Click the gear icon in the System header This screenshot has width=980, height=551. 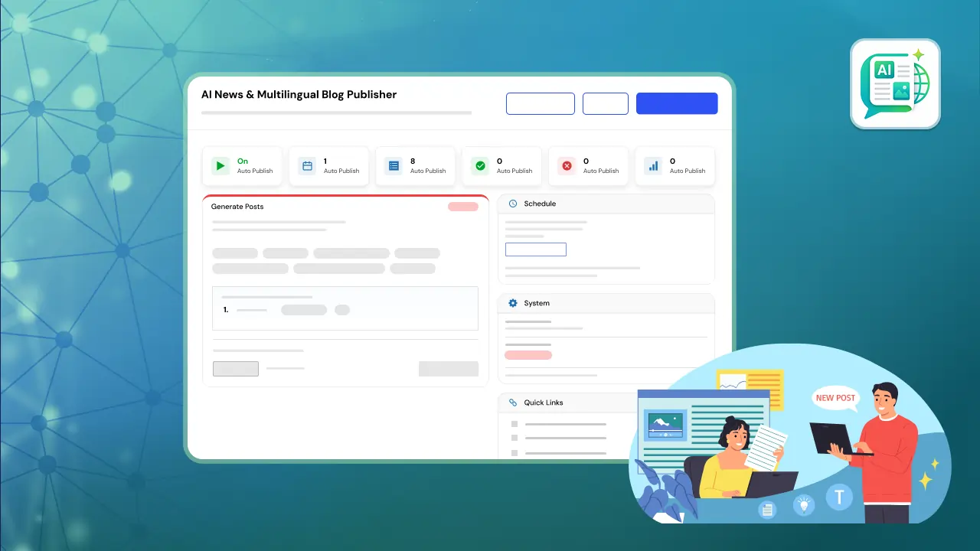513,303
